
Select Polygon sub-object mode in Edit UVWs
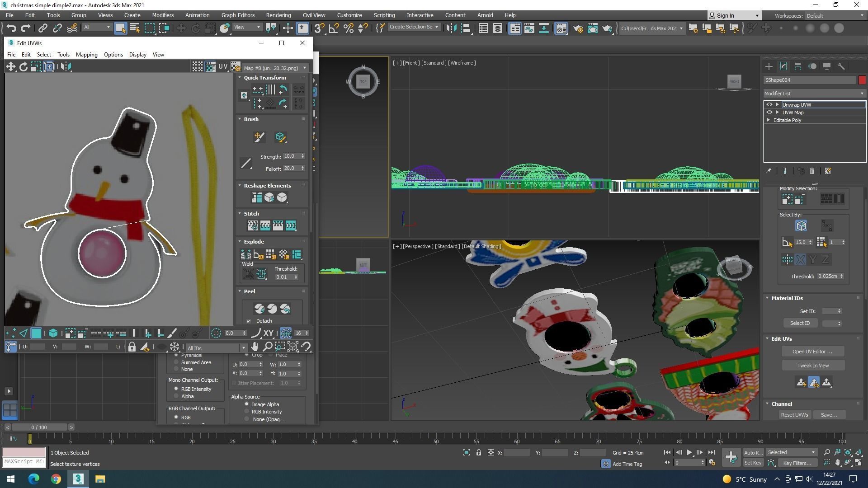36,333
